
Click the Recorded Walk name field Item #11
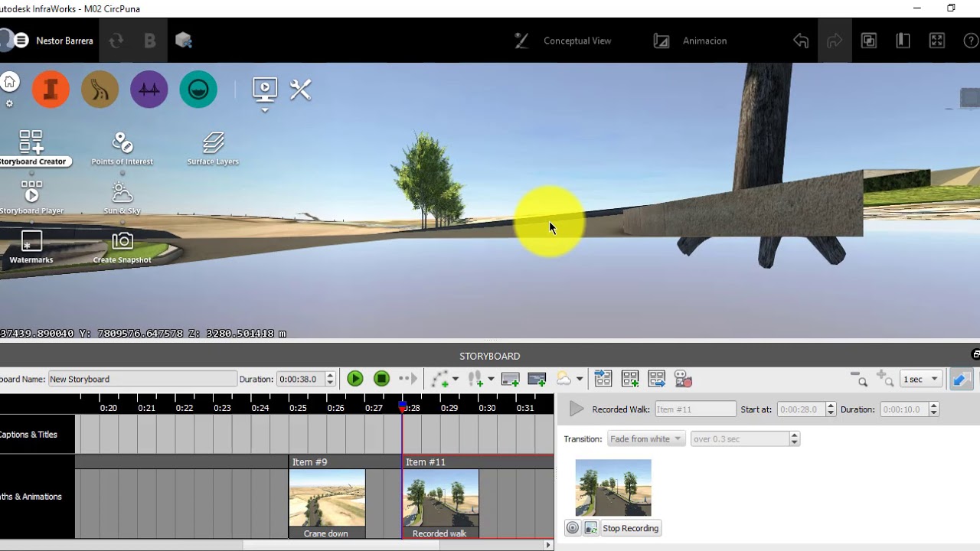pyautogui.click(x=695, y=409)
